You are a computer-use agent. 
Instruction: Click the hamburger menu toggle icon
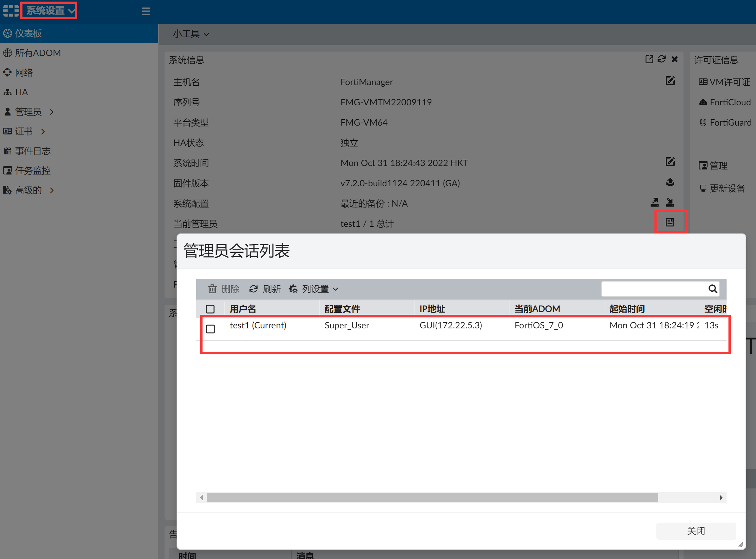[x=146, y=11]
